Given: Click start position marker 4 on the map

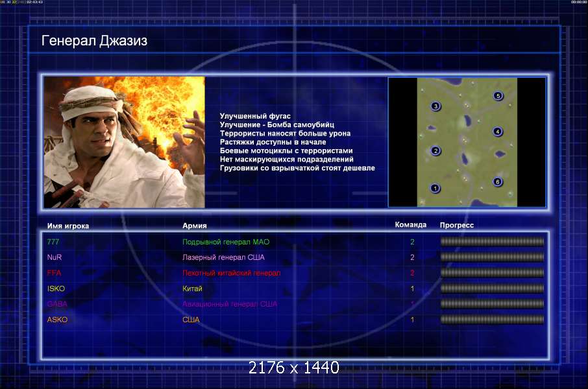Looking at the screenshot, I should (498, 132).
